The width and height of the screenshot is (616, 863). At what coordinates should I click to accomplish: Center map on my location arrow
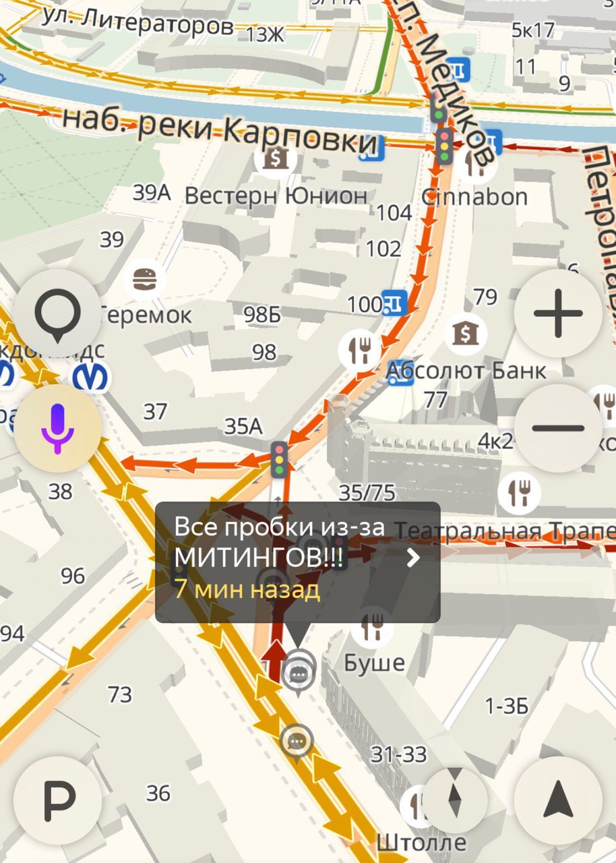558,800
